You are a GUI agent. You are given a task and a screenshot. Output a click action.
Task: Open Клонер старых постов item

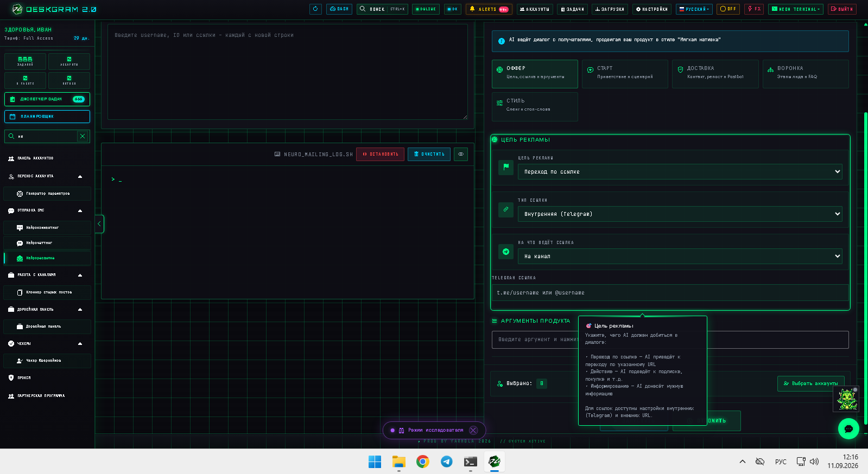(x=47, y=292)
